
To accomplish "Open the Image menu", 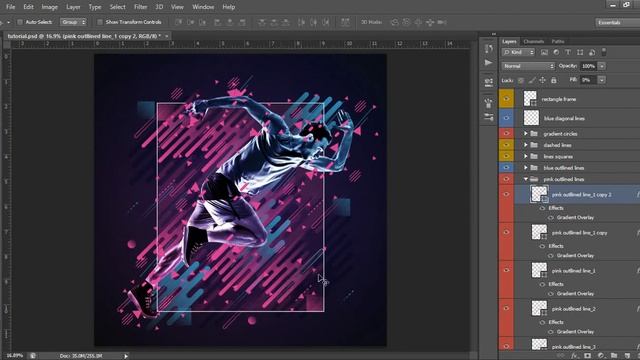I will (x=49, y=7).
